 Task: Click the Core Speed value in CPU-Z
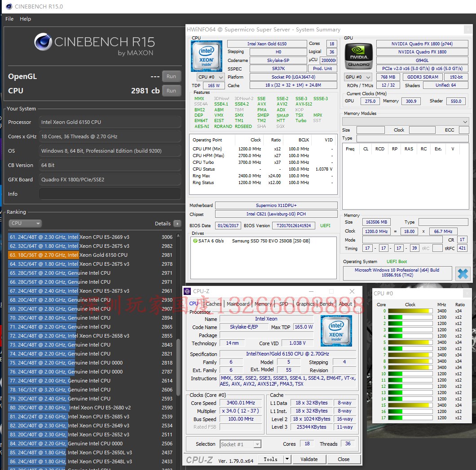click(241, 403)
